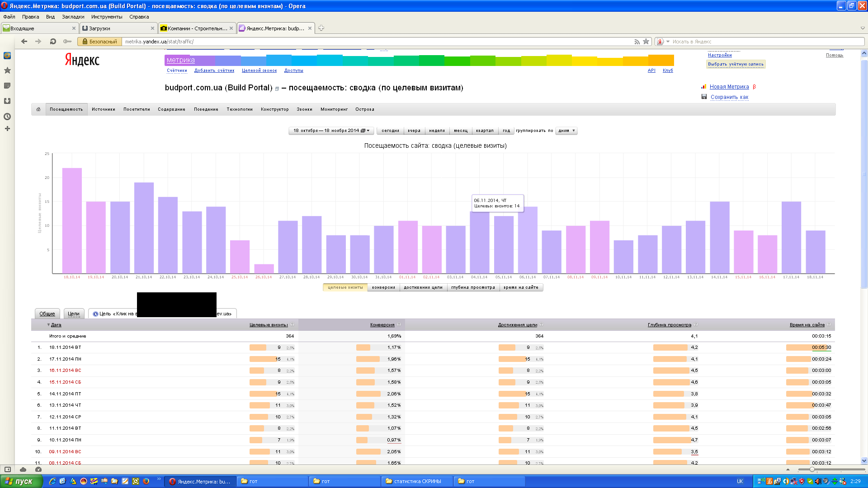
Task: Open the Содержание menu
Action: (171, 109)
